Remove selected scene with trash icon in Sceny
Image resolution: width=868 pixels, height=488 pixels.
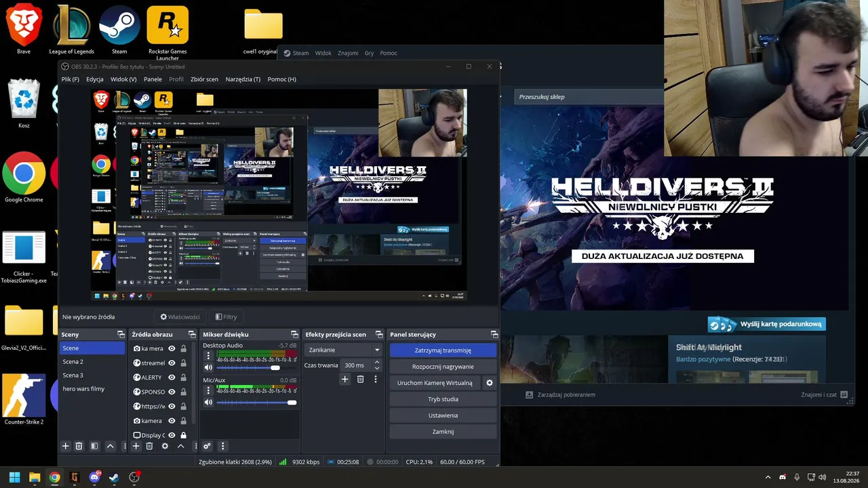click(x=79, y=446)
